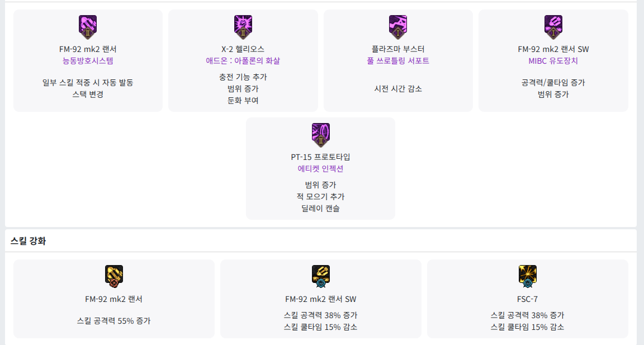644x345 pixels.
Task: Click the gold FM-92 mk2 랜서 enhancement icon
Action: [114, 275]
